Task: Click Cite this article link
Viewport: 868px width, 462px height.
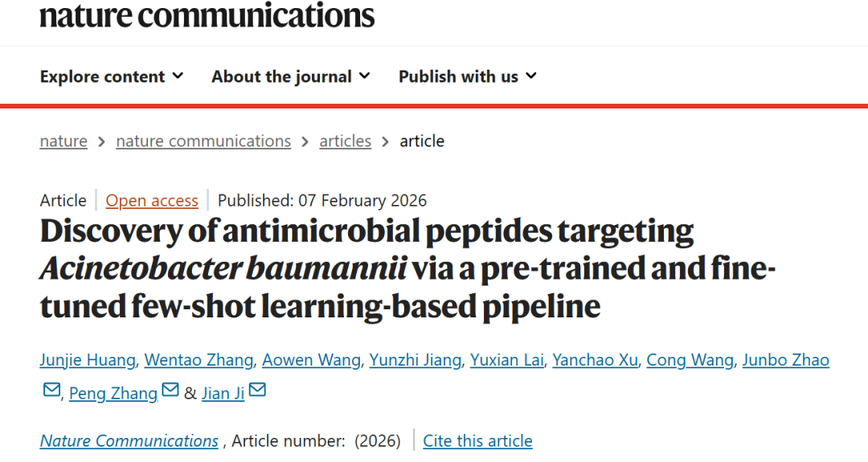Action: [477, 441]
